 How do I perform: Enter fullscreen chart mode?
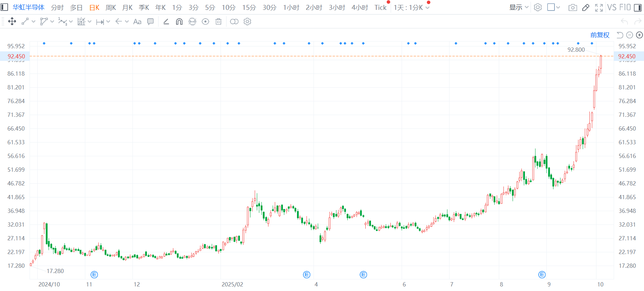pyautogui.click(x=599, y=7)
